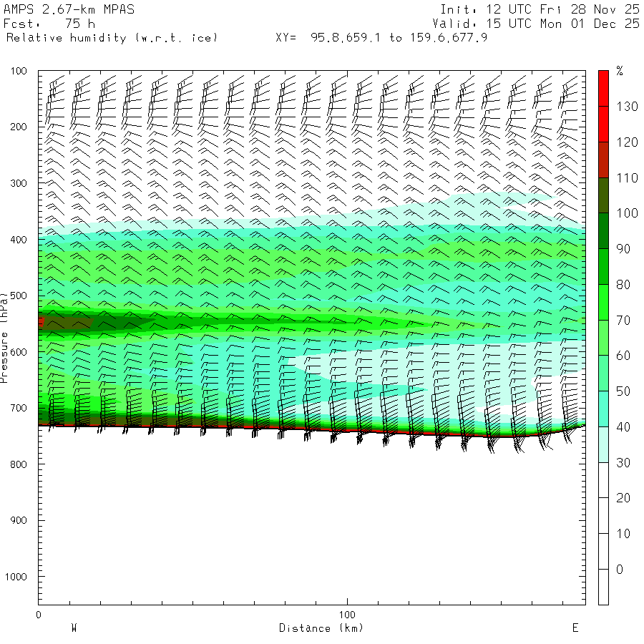The image size is (644, 644).
Task: Click the colorbar '0' value label
Action: pos(620,570)
